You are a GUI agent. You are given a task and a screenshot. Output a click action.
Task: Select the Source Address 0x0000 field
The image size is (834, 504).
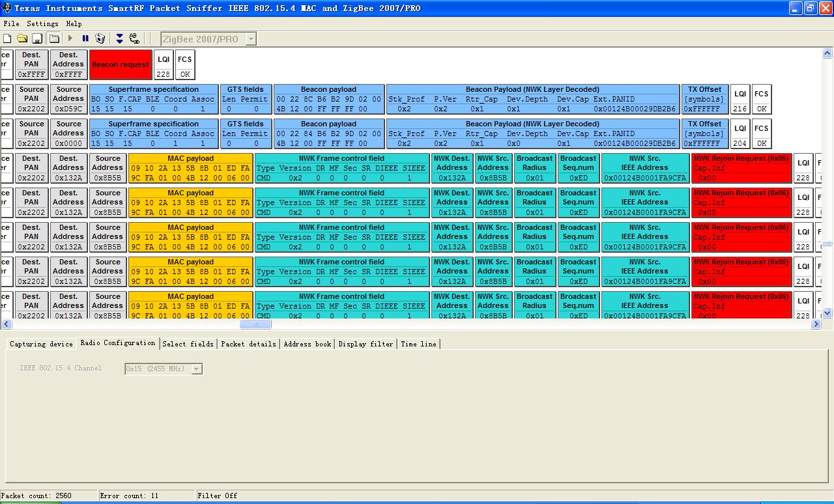point(68,133)
